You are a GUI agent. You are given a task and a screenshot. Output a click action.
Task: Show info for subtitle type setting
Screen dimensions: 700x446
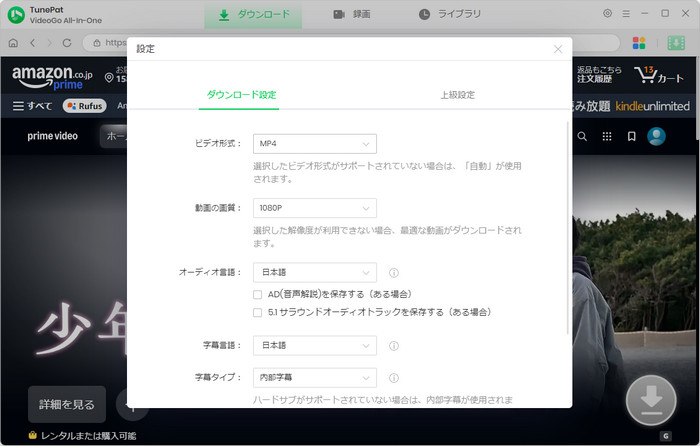[394, 378]
